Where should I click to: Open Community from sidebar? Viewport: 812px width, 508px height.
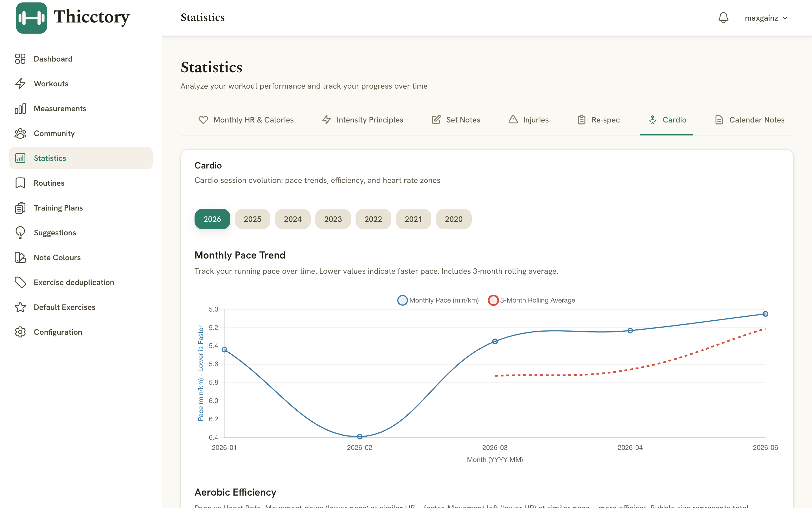tap(81, 133)
